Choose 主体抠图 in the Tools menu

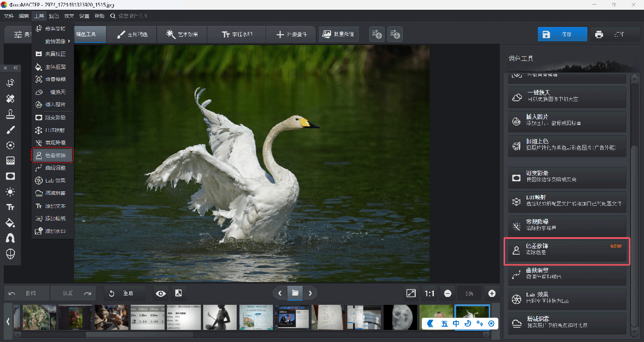pyautogui.click(x=53, y=67)
